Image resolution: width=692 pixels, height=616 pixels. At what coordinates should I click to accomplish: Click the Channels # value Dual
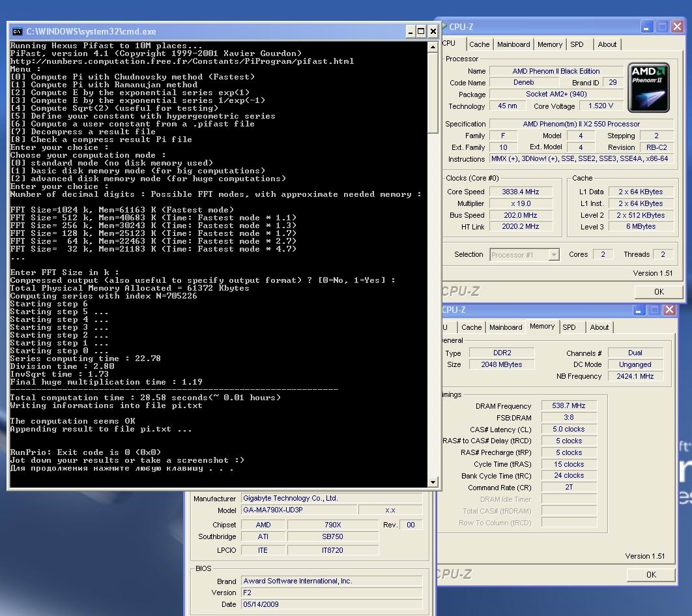(x=635, y=353)
